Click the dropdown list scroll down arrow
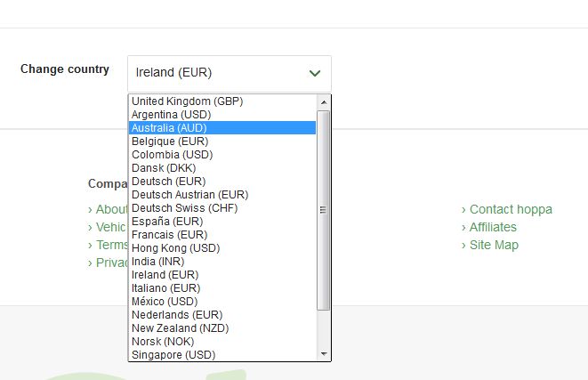Screen dimensions: 588x380 point(324,353)
